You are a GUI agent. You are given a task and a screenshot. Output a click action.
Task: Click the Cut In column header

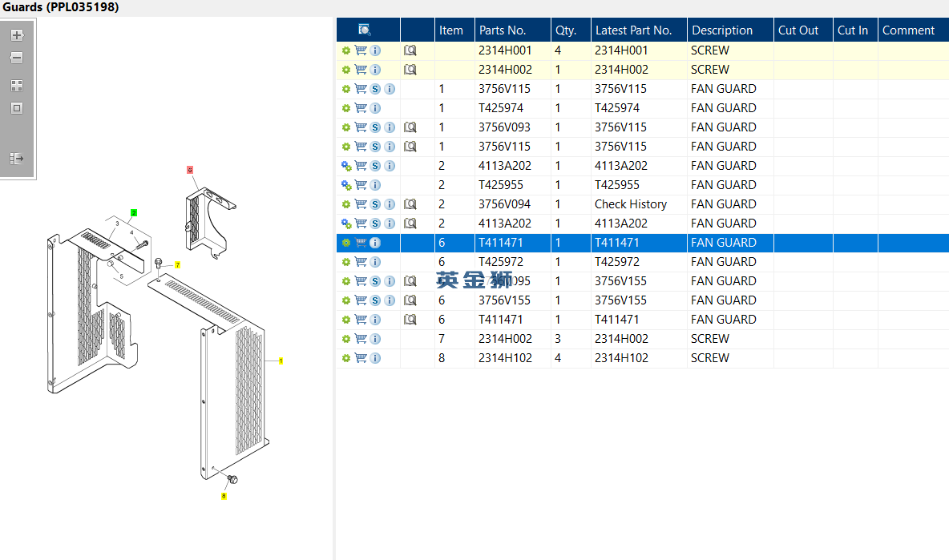point(855,30)
